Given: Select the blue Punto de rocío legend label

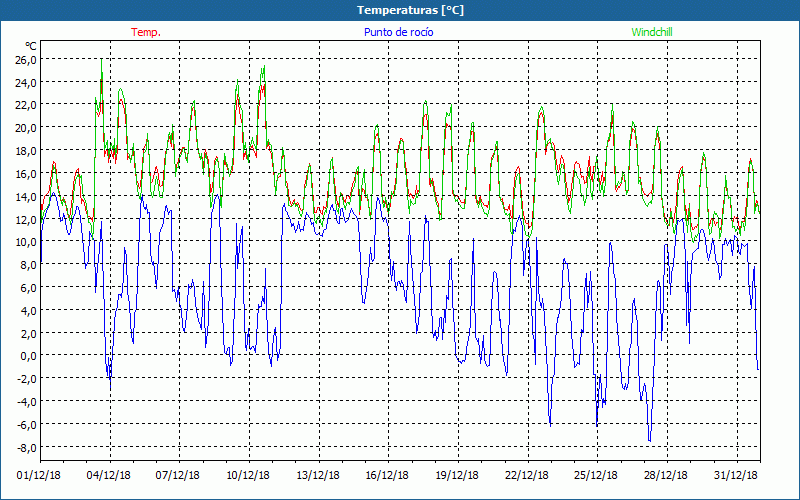Looking at the screenshot, I should [x=398, y=32].
